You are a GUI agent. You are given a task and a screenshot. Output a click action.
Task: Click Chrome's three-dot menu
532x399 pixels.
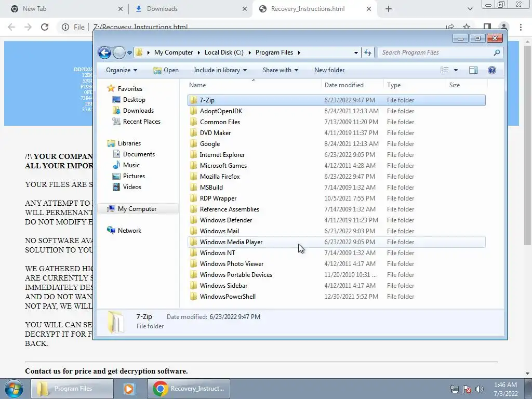coord(521,27)
